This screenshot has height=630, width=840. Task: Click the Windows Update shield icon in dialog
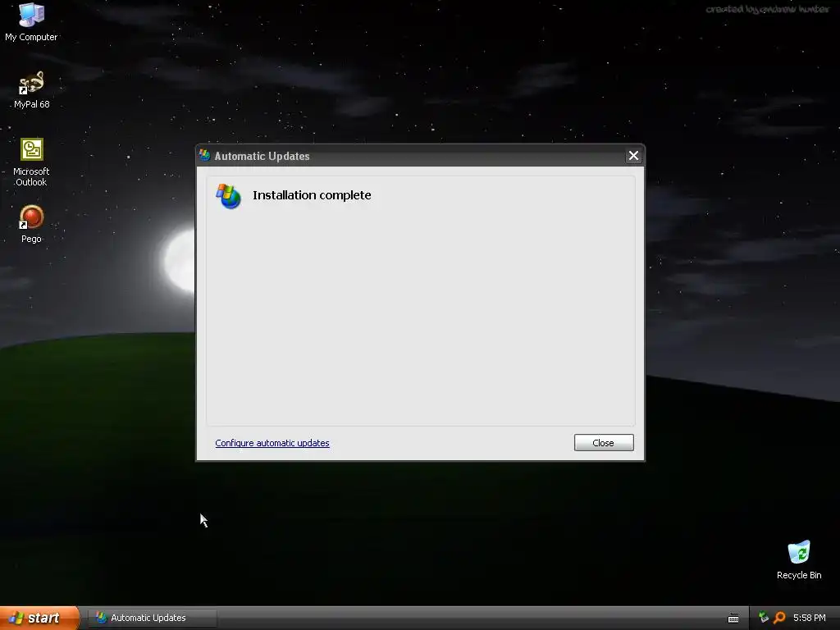click(229, 196)
